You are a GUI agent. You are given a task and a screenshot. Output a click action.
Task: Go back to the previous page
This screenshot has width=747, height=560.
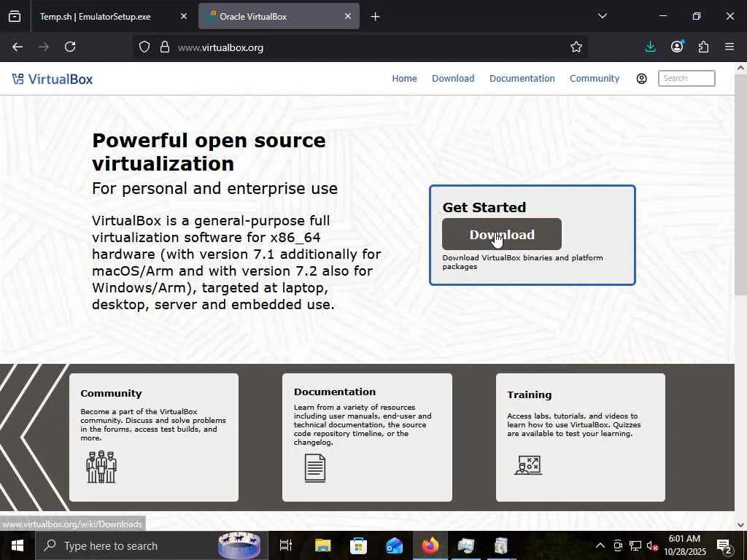18,47
